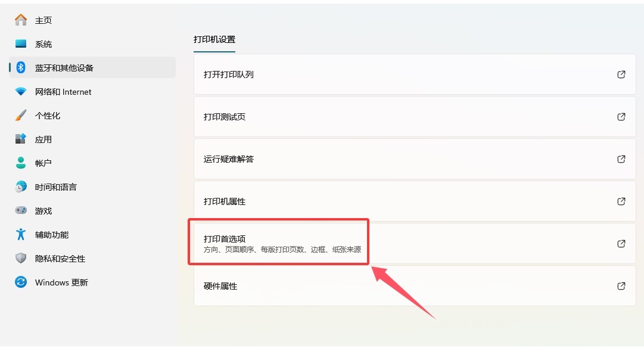Viewport: 644px width, 351px height.
Task: Open 应用 settings category
Action: click(x=92, y=139)
